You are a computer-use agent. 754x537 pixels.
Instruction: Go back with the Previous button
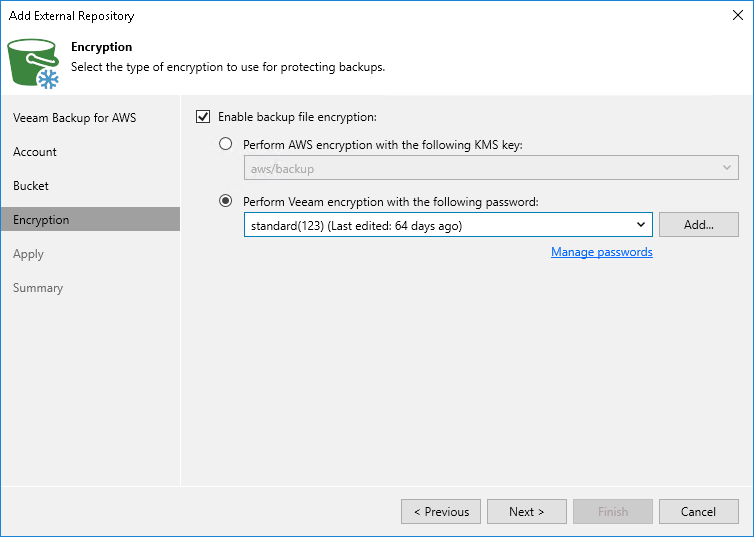point(441,512)
